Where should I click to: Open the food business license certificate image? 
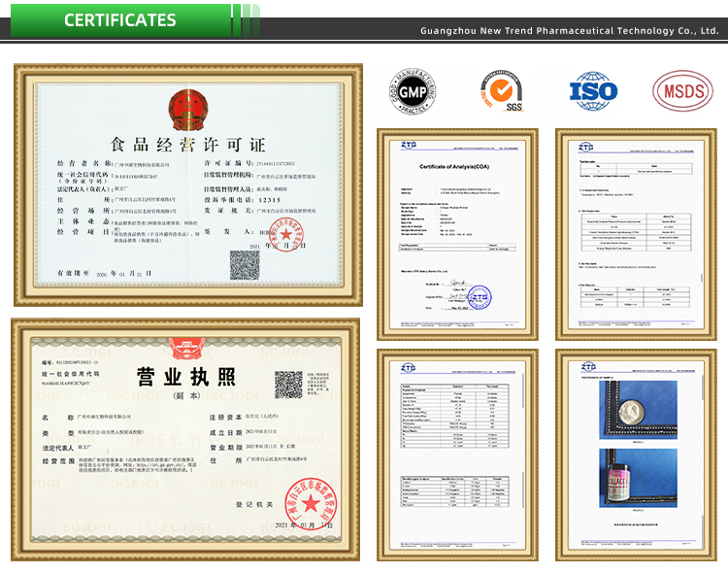click(x=188, y=185)
